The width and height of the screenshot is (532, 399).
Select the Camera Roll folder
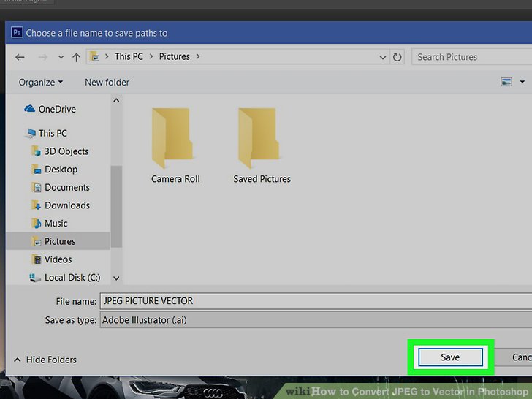tap(175, 146)
